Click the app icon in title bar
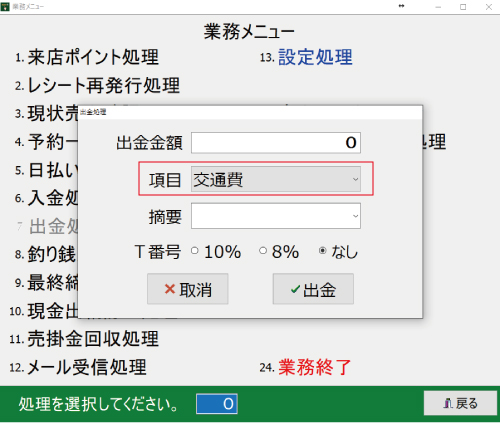 click(5, 7)
